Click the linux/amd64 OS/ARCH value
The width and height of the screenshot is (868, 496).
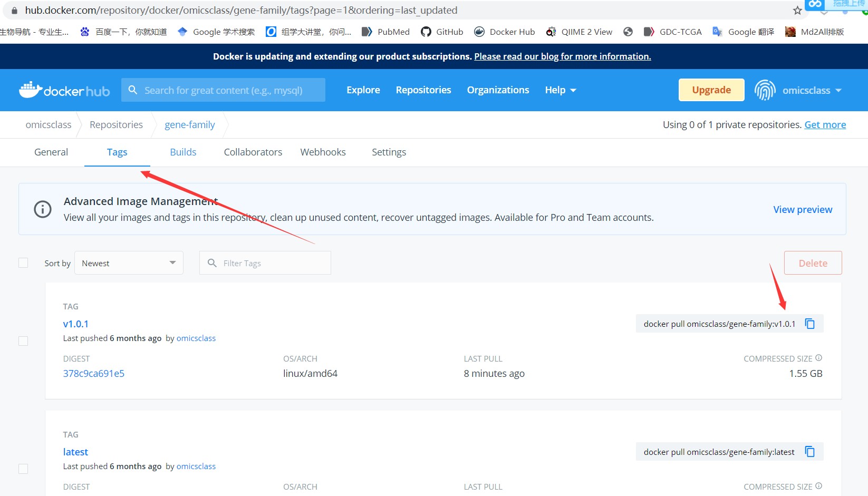point(310,373)
